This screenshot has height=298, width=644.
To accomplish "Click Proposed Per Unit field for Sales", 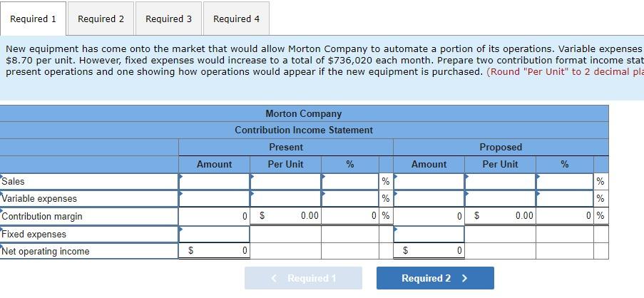I will pyautogui.click(x=500, y=181).
